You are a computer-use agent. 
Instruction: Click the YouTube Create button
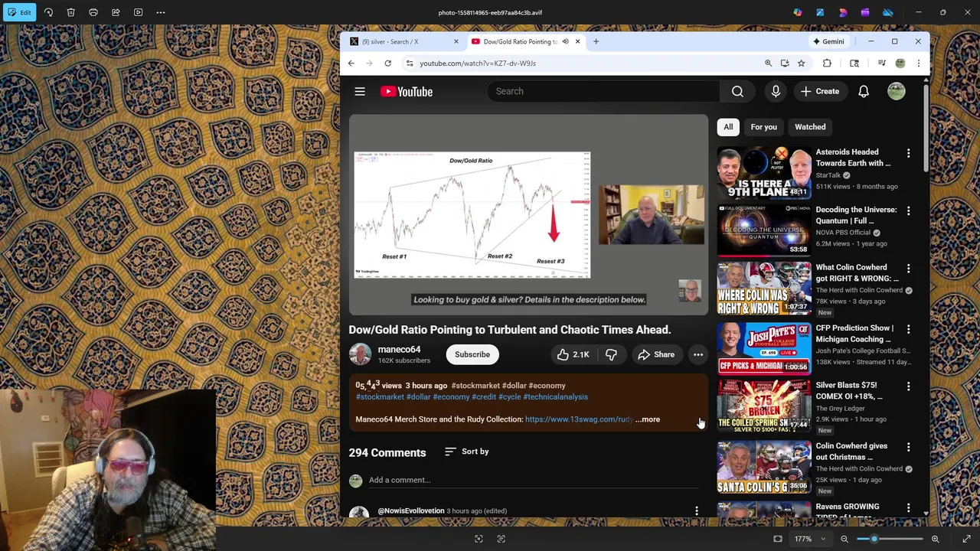tap(820, 92)
